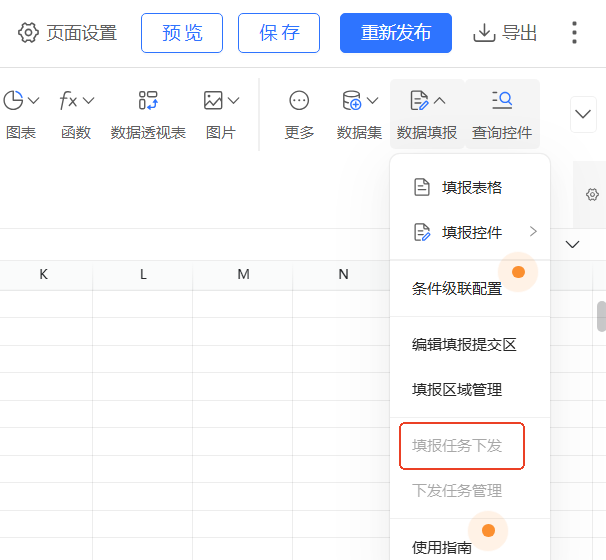Click the 图片 image icon
This screenshot has width=606, height=560.
point(221,114)
